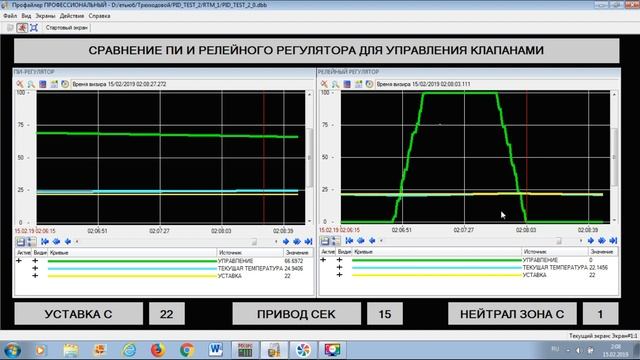Click the full-screen icon in main toolbar

[34, 28]
